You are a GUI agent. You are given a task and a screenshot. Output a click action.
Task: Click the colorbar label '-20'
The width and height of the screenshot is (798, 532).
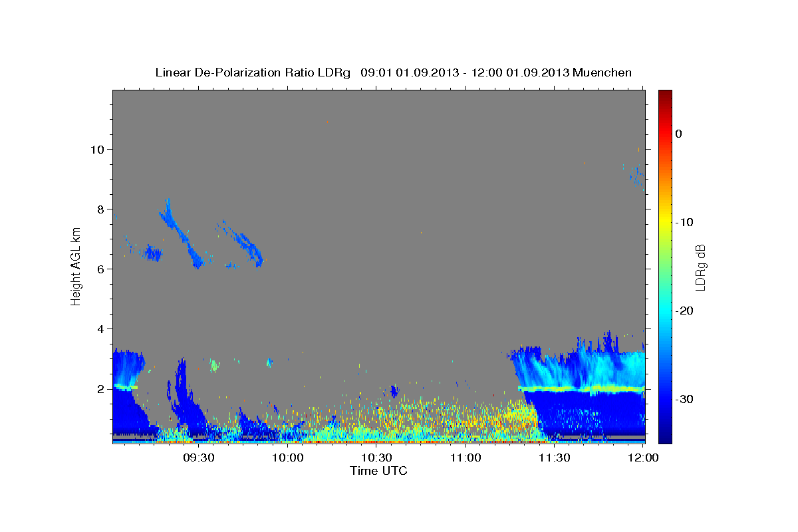pyautogui.click(x=684, y=311)
